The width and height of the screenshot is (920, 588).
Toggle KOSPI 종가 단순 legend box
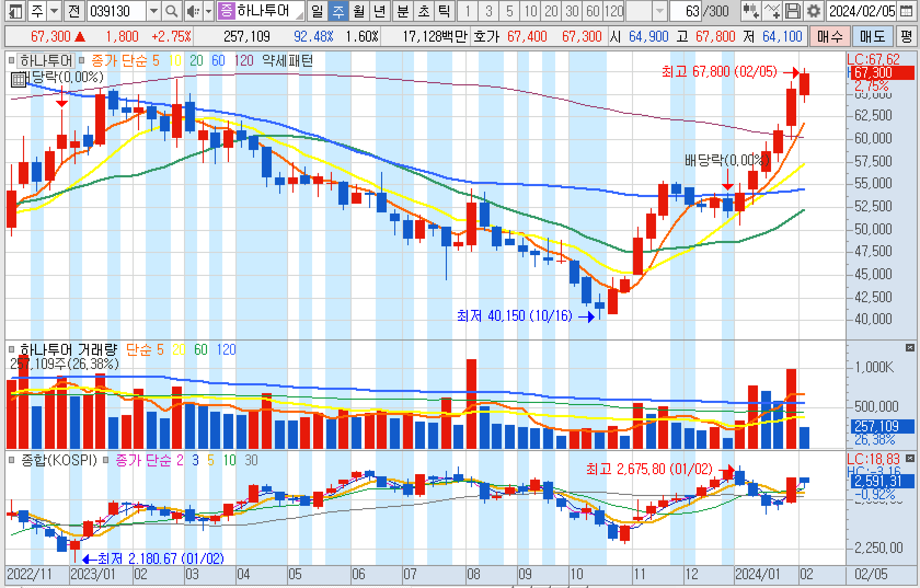pyautogui.click(x=106, y=460)
